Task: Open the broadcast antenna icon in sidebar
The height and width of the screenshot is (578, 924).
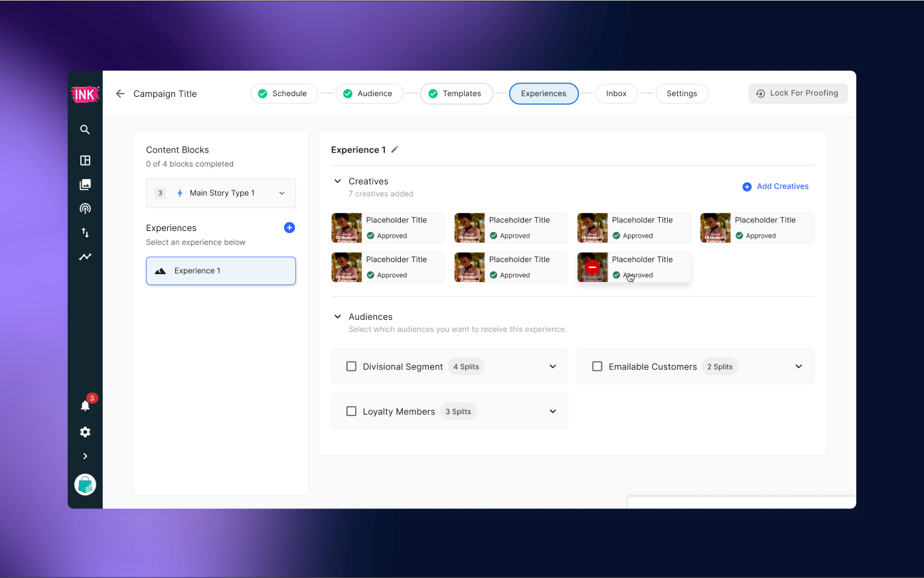Action: coord(85,208)
